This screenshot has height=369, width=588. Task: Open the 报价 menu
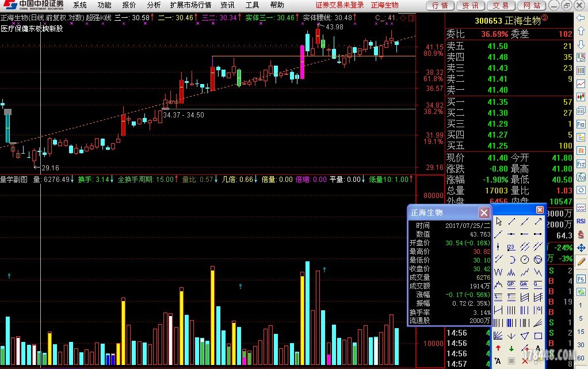coord(129,5)
